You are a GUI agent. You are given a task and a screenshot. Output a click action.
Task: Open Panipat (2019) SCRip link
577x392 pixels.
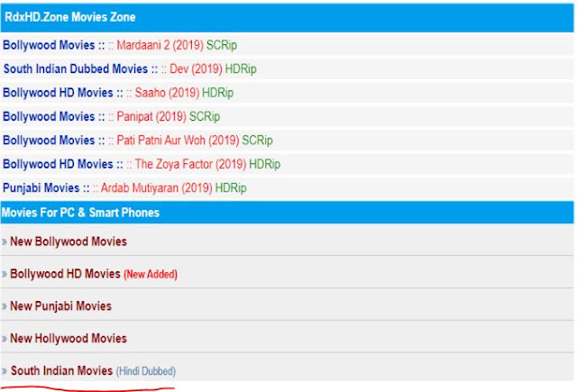coord(169,116)
